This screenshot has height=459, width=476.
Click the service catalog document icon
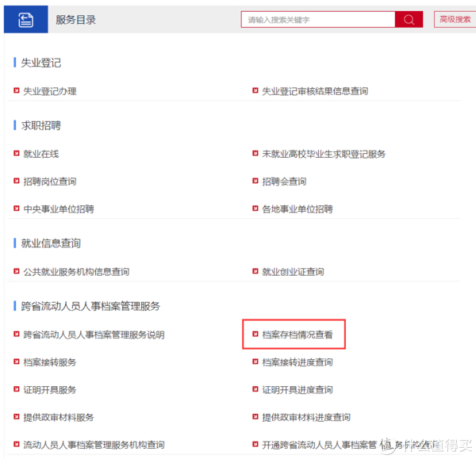(26, 20)
